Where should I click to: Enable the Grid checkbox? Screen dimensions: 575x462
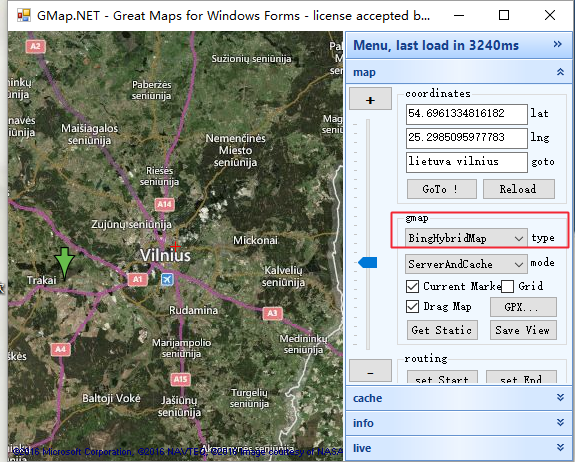click(x=508, y=286)
